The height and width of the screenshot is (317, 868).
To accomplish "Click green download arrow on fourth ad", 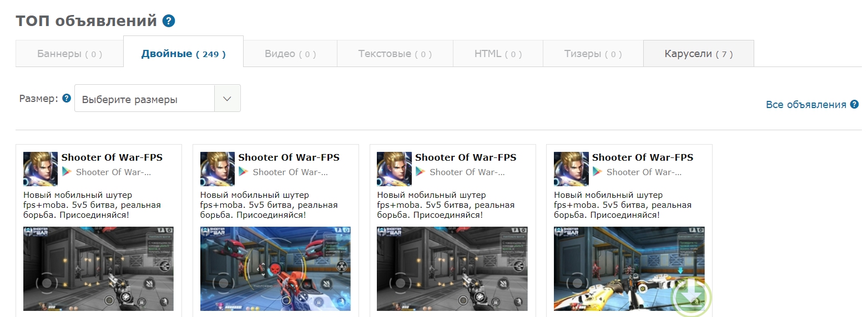I will coord(691,296).
